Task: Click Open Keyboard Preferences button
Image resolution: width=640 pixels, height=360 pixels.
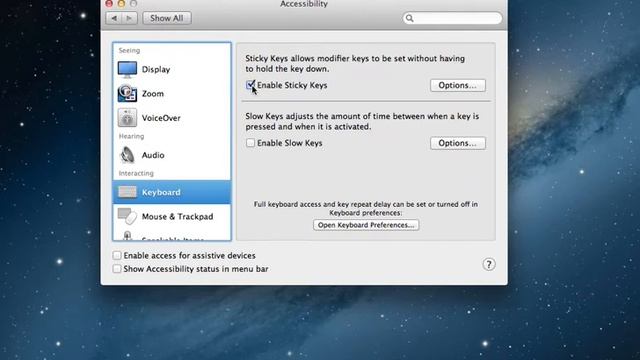Action: [366, 225]
